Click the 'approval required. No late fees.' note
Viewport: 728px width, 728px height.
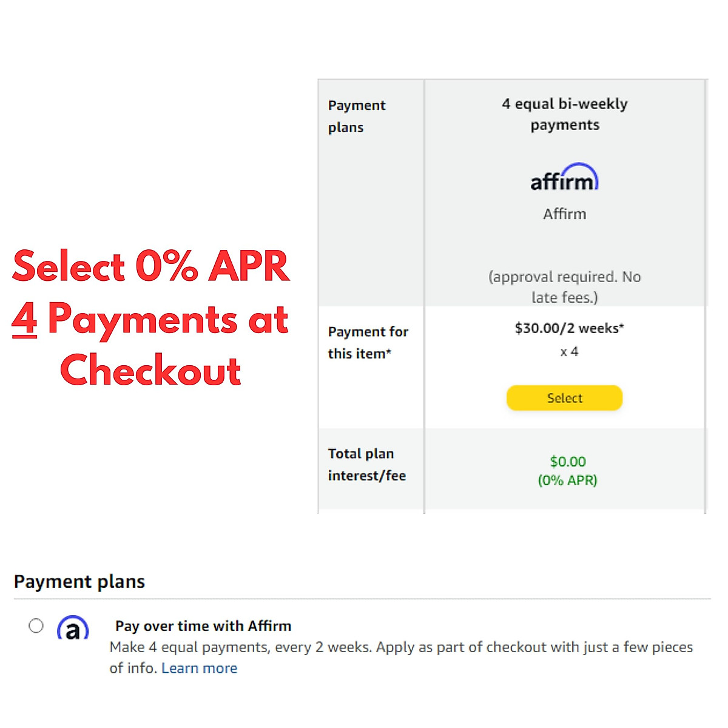coord(565,287)
